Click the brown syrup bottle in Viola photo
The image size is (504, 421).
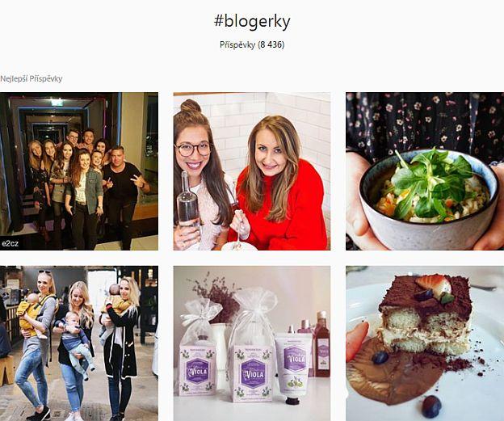(321, 346)
